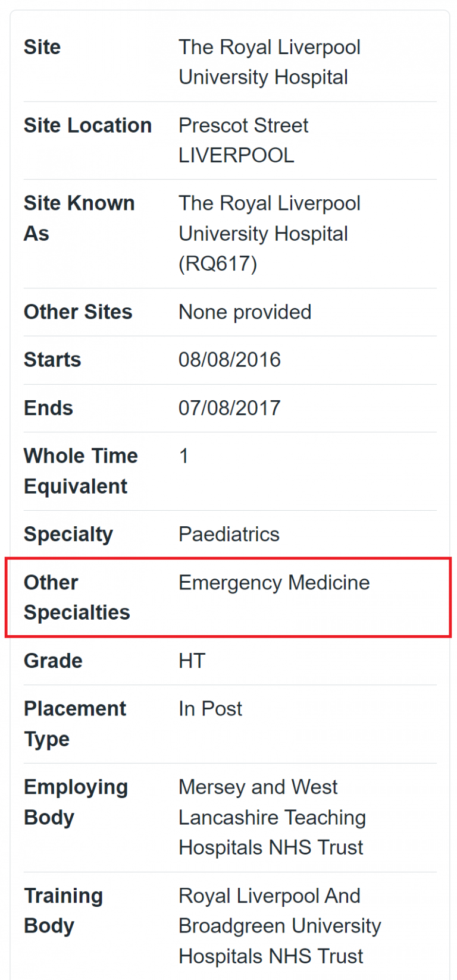The image size is (457, 980).
Task: Click the Training Body label
Action: [x=63, y=910]
